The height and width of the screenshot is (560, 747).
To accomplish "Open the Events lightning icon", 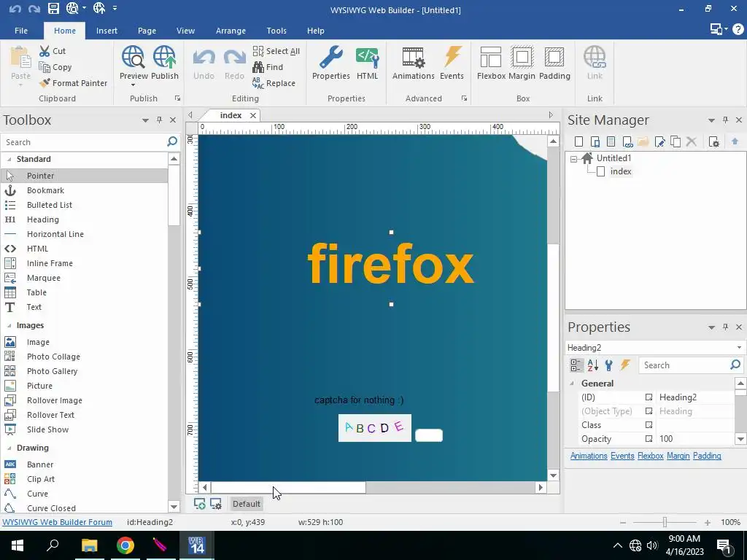I will tap(452, 63).
